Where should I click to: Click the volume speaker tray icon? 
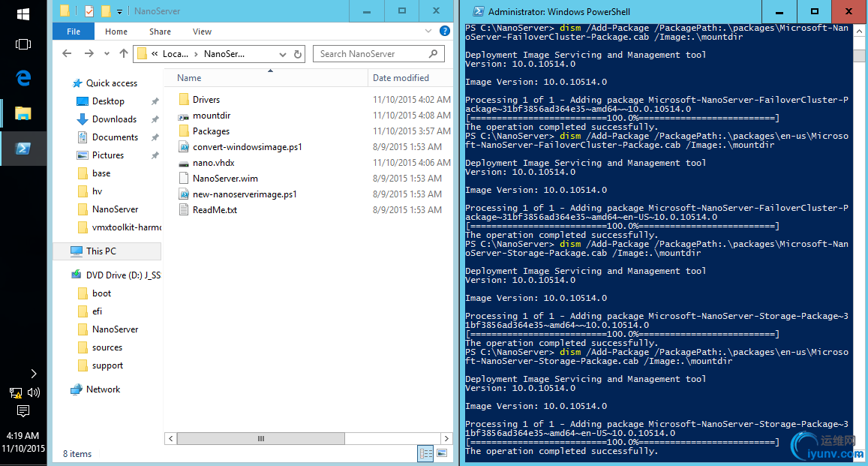click(34, 392)
